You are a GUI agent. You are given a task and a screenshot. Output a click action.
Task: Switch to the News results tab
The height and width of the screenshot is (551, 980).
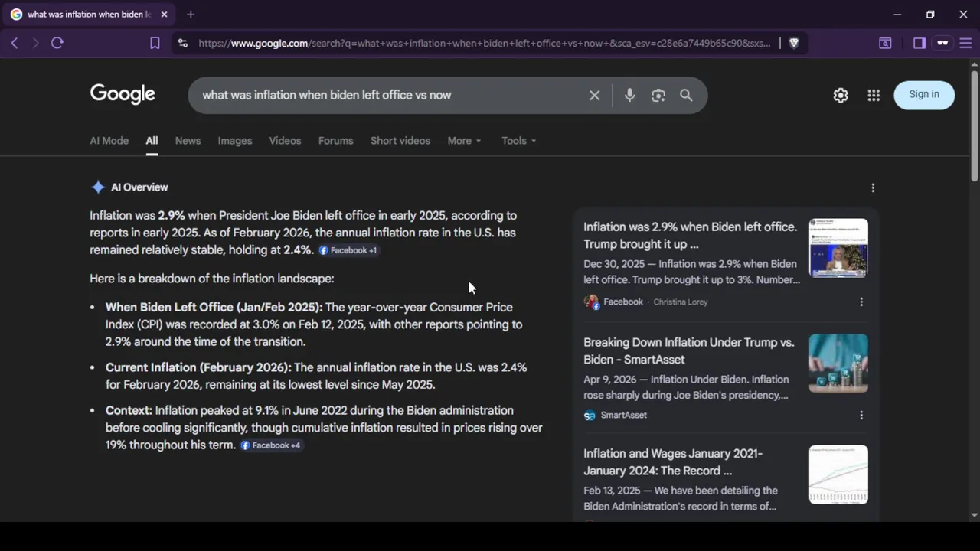(188, 141)
